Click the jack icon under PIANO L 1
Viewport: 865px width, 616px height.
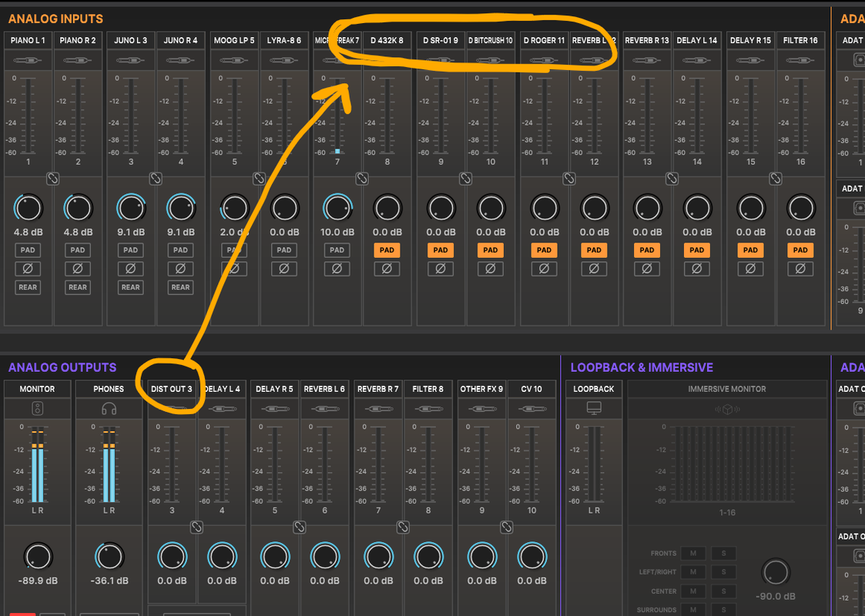point(28,60)
